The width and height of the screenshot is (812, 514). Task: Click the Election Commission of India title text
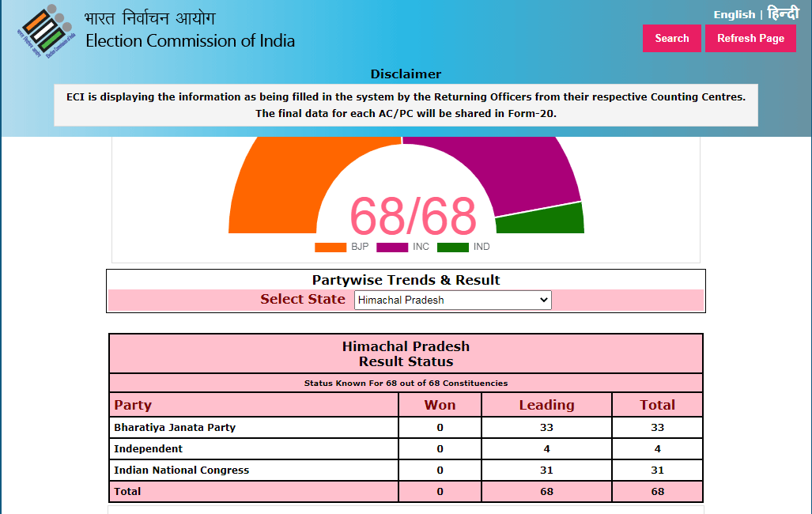190,40
